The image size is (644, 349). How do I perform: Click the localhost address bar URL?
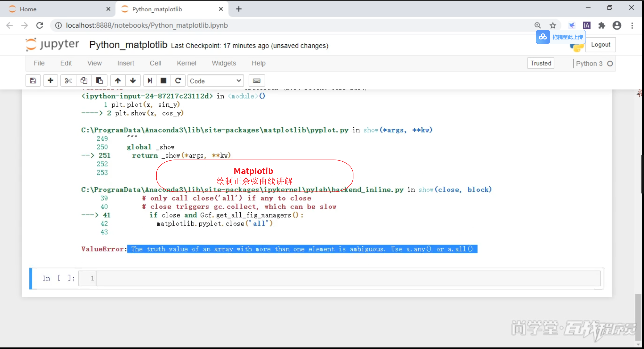[147, 25]
